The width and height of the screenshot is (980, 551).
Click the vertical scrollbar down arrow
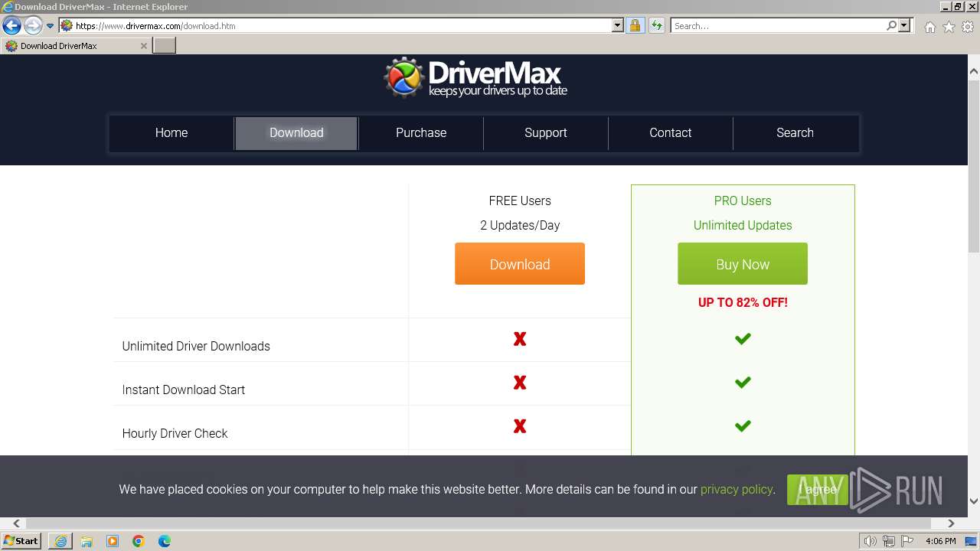(974, 501)
